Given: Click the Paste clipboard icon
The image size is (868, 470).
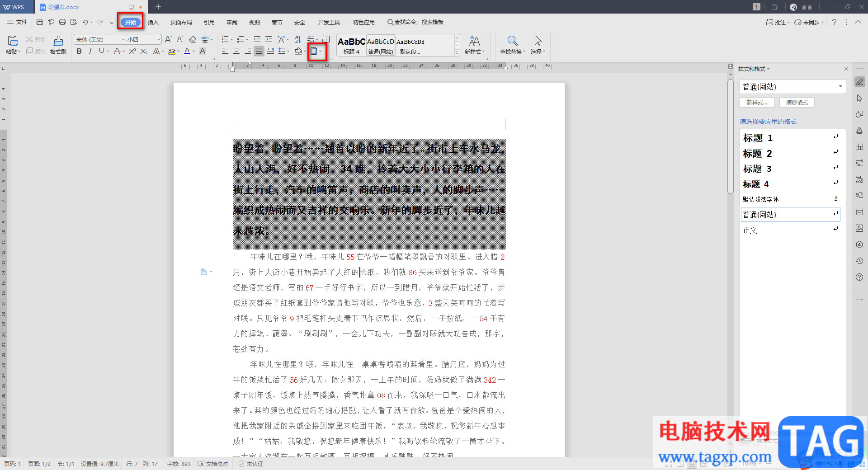Looking at the screenshot, I should click(x=13, y=41).
